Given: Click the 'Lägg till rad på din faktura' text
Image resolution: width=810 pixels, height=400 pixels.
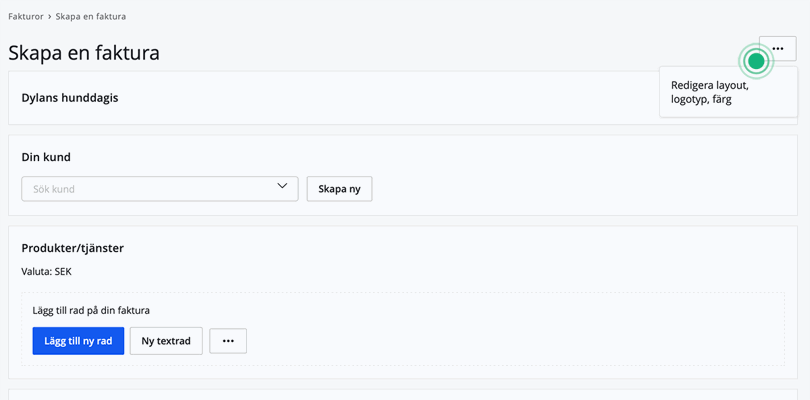Looking at the screenshot, I should pyautogui.click(x=91, y=311).
